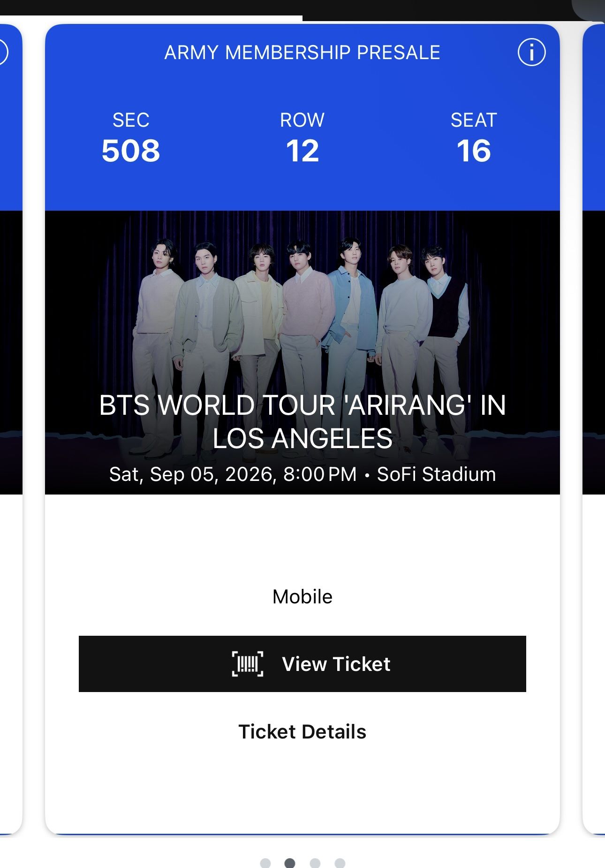This screenshot has width=605, height=868.
Task: Show the previous ticket card at left edge
Action: [10, 422]
